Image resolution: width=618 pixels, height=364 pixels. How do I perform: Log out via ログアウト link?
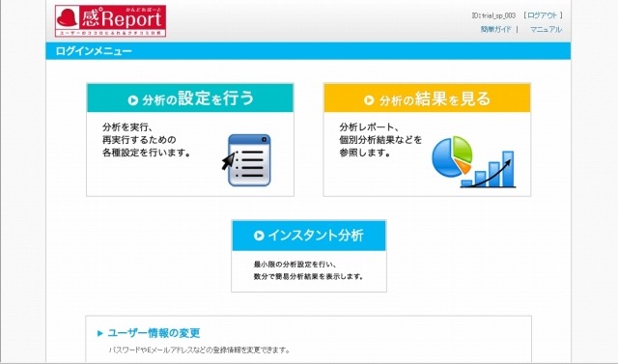[543, 15]
